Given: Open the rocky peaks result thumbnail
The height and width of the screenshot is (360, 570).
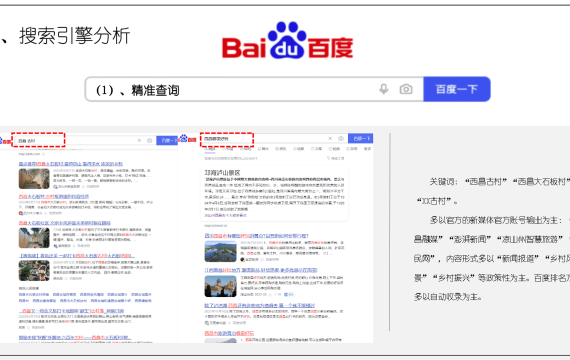Looking at the screenshot, I should pyautogui.click(x=221, y=286).
